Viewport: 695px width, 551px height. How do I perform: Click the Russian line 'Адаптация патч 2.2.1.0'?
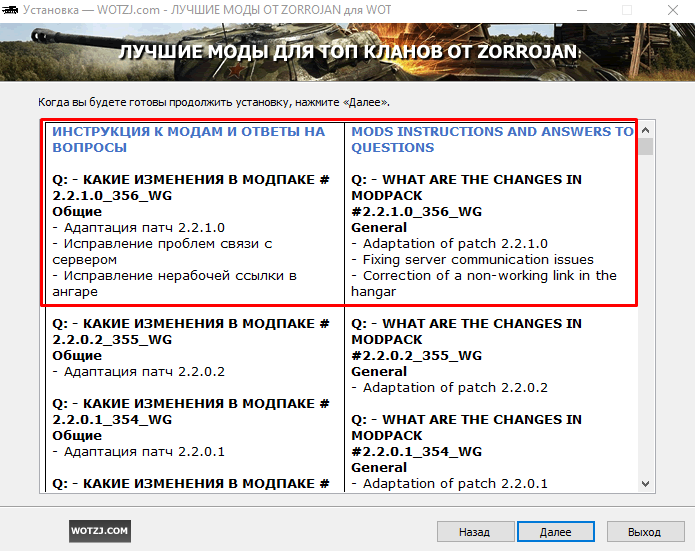(138, 227)
